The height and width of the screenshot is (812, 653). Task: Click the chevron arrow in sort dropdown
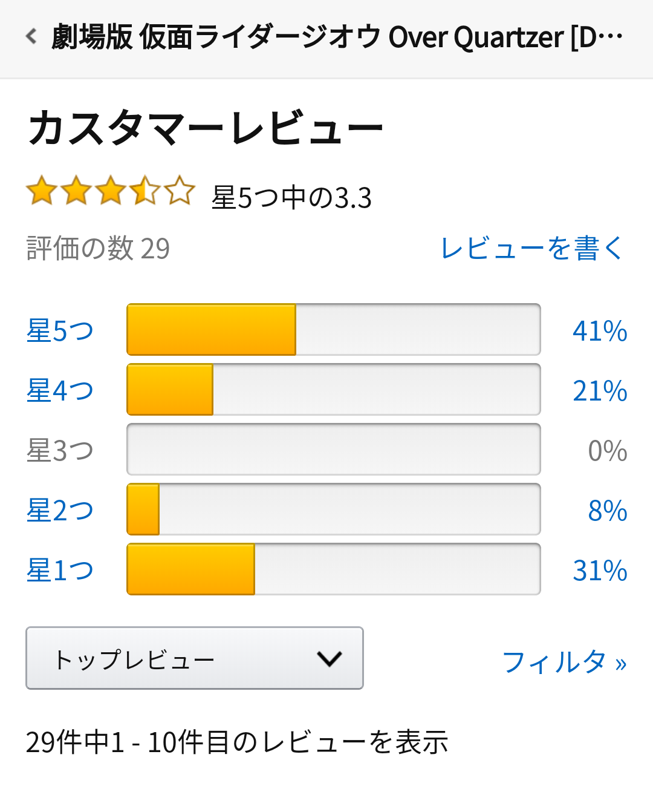coord(330,658)
